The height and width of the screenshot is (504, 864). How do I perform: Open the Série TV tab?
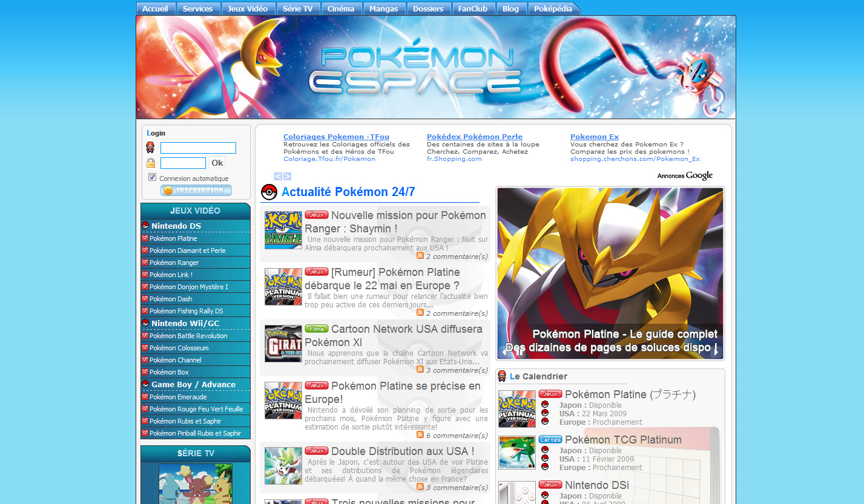pyautogui.click(x=298, y=8)
